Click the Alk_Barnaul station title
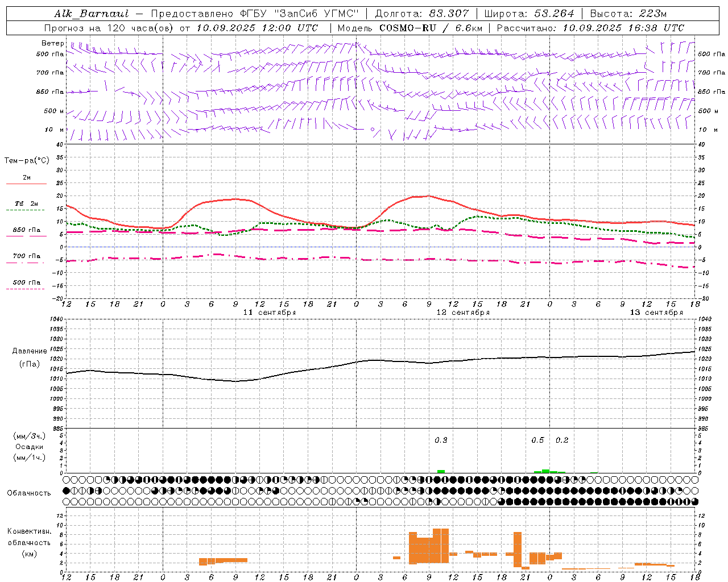 pyautogui.click(x=92, y=14)
